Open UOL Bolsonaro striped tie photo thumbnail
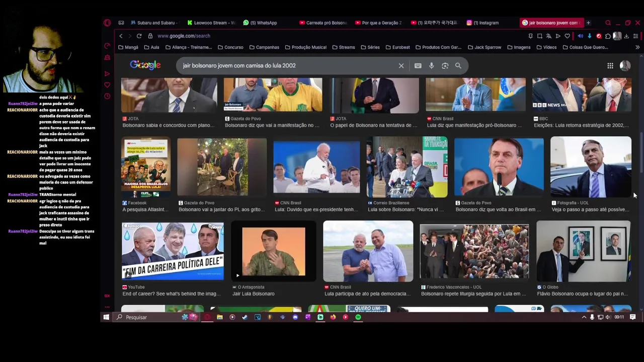The width and height of the screenshot is (644, 362). pyautogui.click(x=591, y=167)
